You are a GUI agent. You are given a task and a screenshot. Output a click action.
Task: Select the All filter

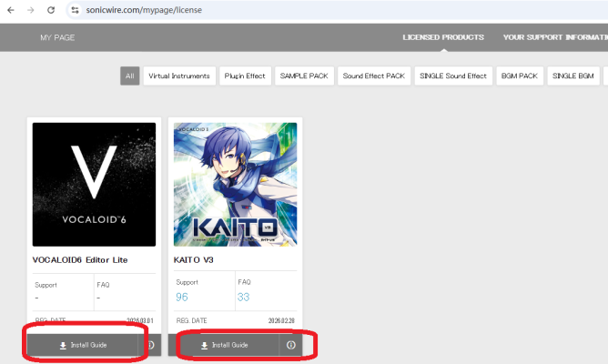(x=130, y=76)
